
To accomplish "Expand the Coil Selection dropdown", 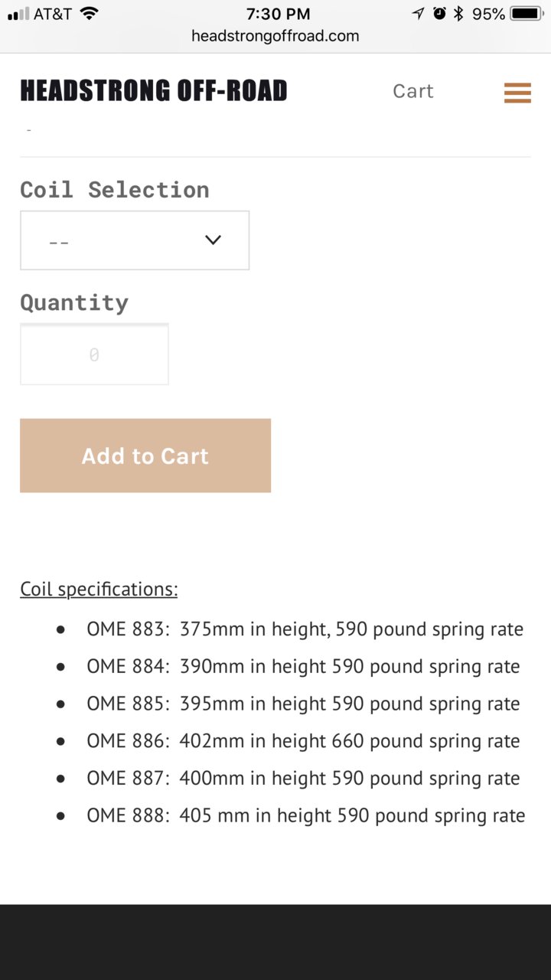I will (x=135, y=240).
